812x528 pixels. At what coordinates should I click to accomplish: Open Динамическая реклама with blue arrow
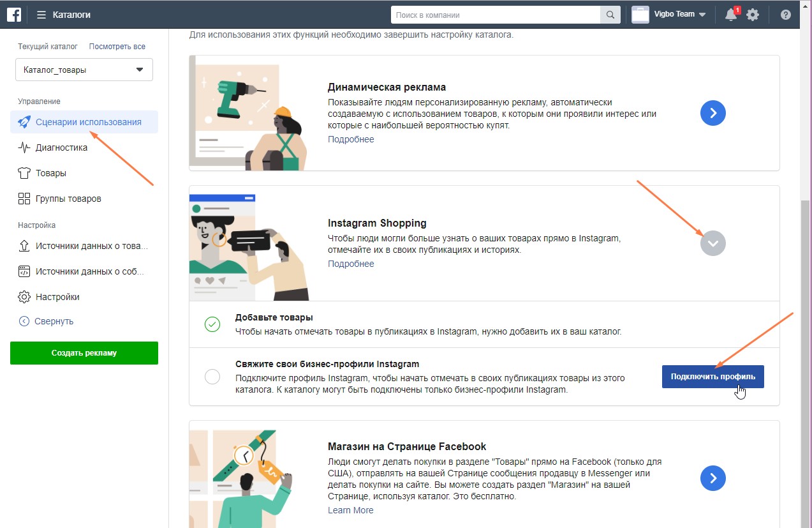click(713, 113)
